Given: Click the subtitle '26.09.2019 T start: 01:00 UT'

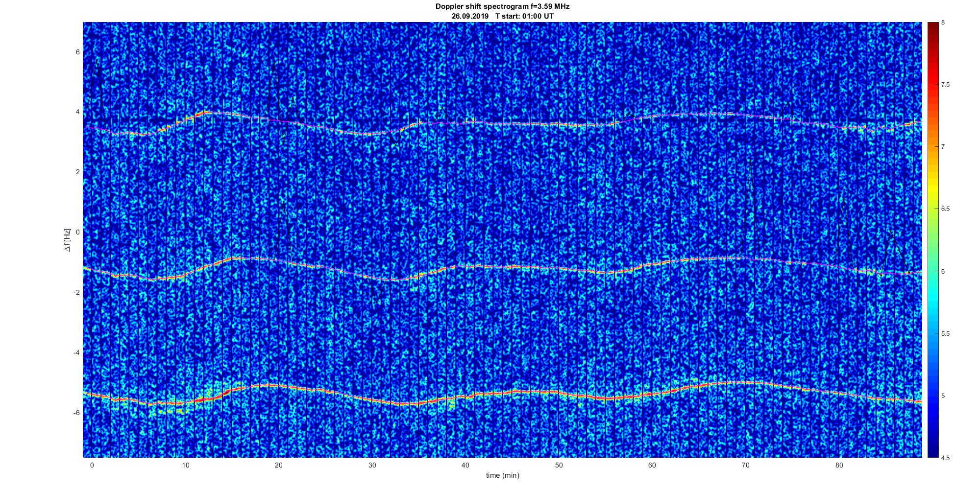Looking at the screenshot, I should tap(503, 16).
